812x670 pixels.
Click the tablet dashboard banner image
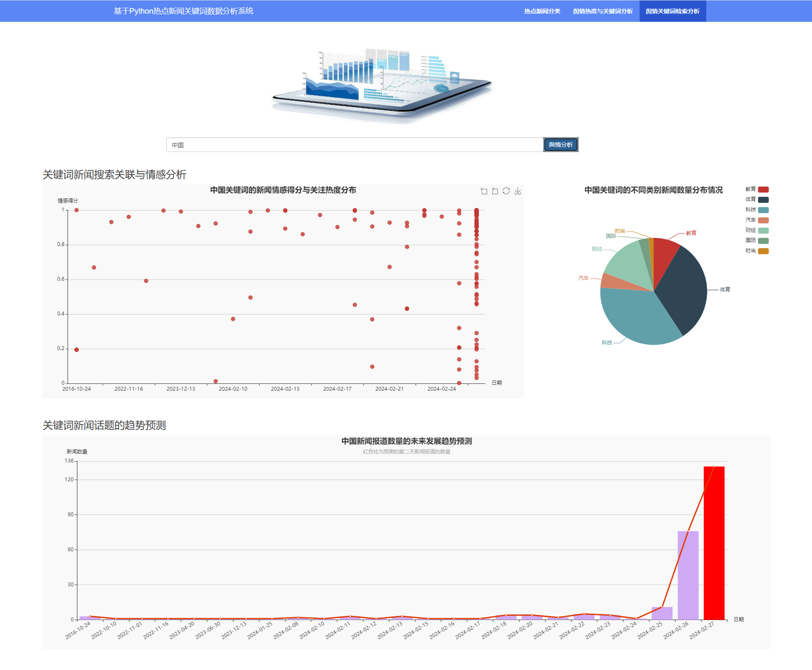point(382,84)
